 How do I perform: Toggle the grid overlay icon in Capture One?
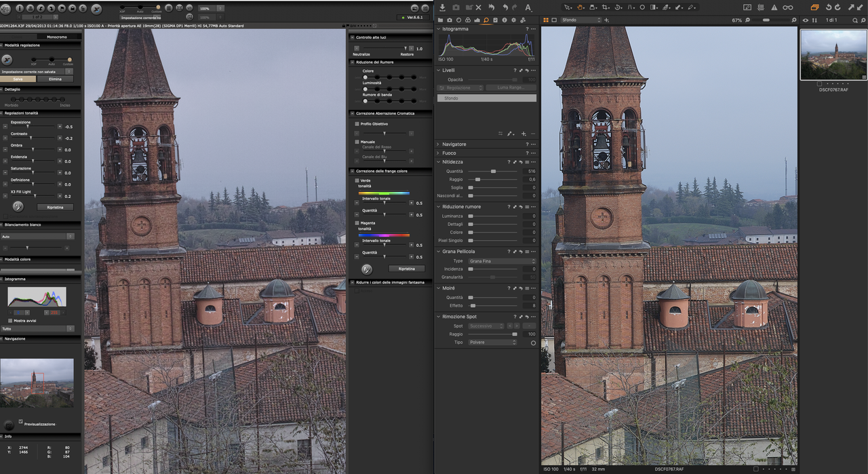(761, 7)
